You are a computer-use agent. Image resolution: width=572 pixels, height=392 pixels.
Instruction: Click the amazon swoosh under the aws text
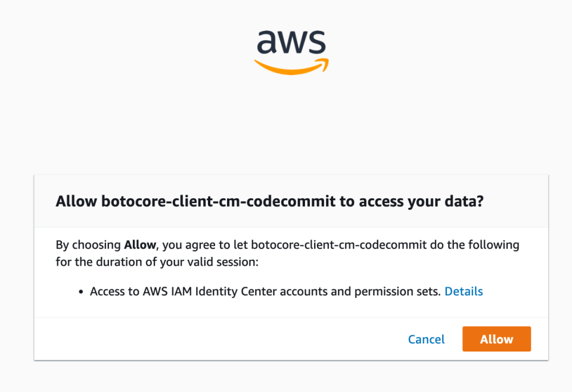point(291,64)
